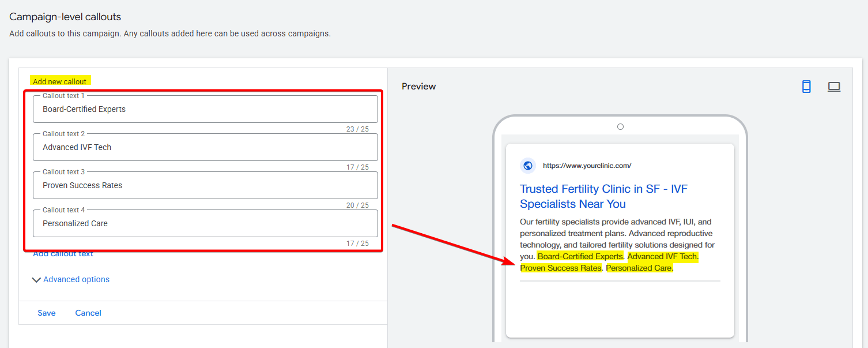Switch to mobile phone preview

coord(806,87)
